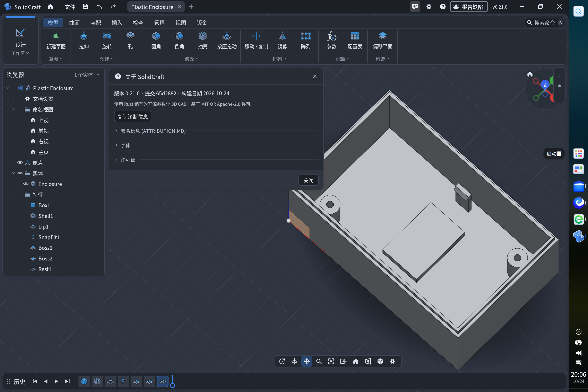The image size is (588, 392).
Task: Click the save icon in title bar
Action: click(x=85, y=7)
